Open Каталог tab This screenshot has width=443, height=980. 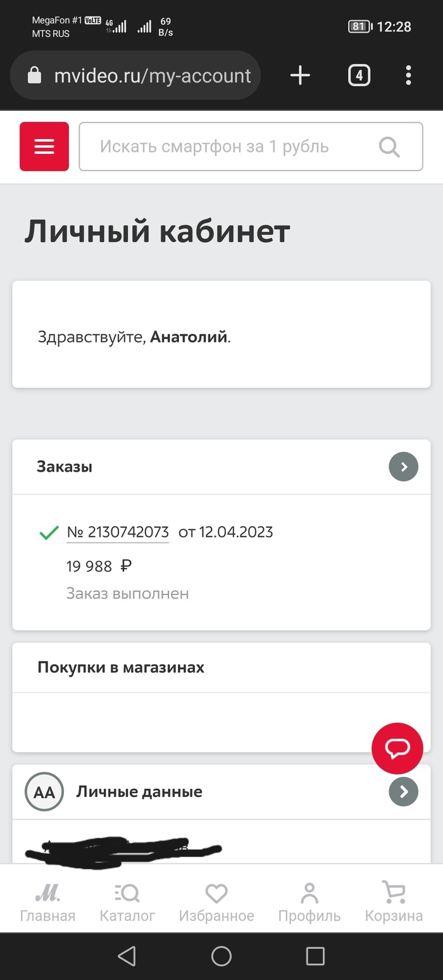tap(127, 902)
